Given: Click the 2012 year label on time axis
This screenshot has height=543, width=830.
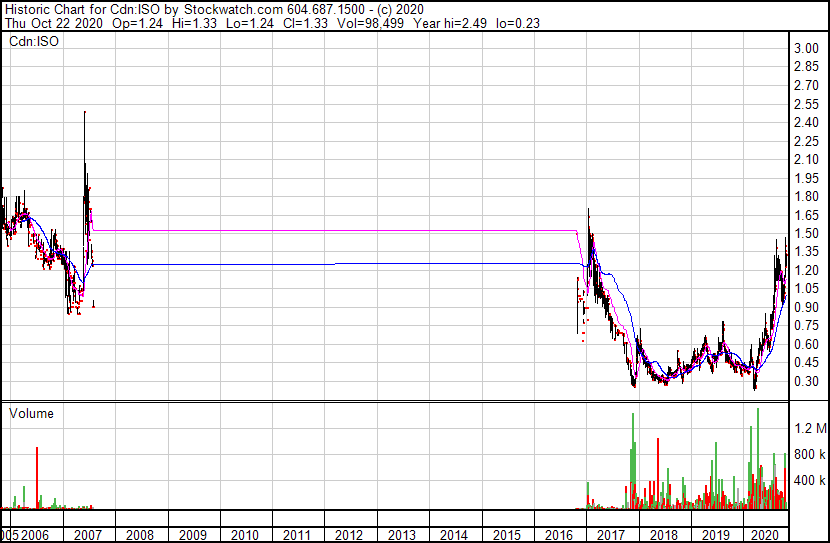Looking at the screenshot, I should 349,535.
